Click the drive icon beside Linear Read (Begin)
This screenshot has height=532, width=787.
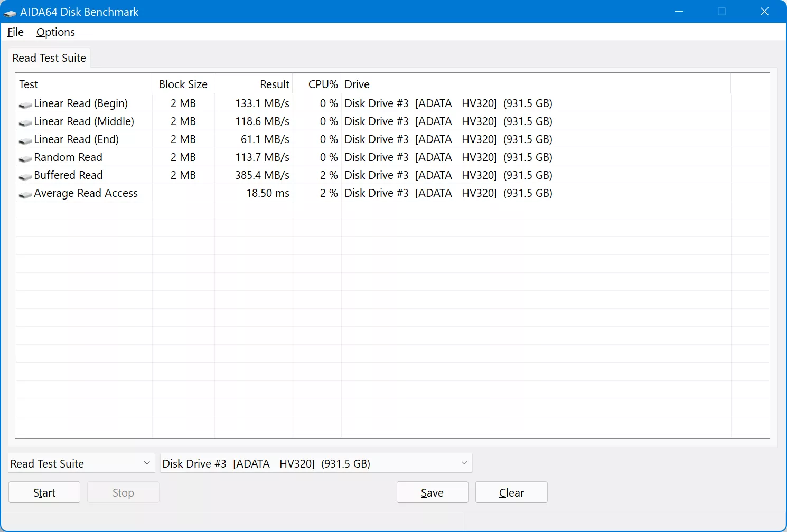[25, 104]
